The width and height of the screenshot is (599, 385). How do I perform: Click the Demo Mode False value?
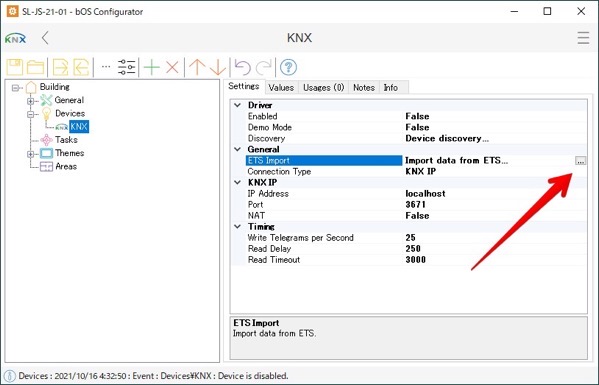point(417,127)
